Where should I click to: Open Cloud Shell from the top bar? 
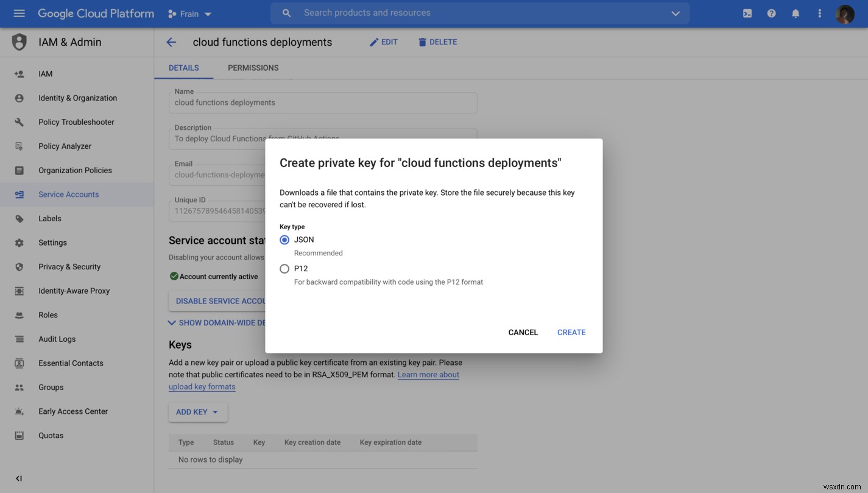[747, 13]
